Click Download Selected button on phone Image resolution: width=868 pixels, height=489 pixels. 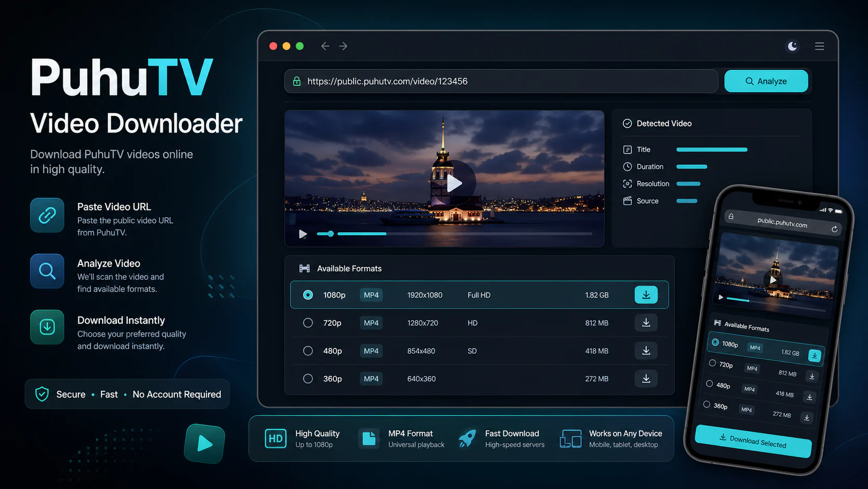coord(753,441)
